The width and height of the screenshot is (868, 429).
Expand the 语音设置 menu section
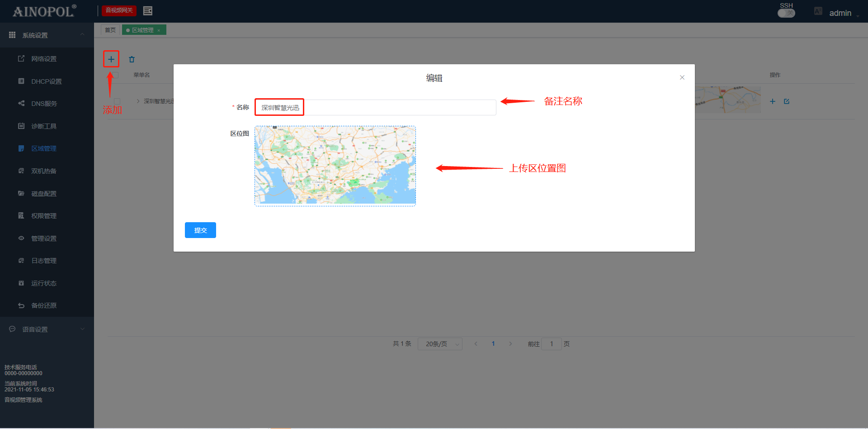pos(47,329)
